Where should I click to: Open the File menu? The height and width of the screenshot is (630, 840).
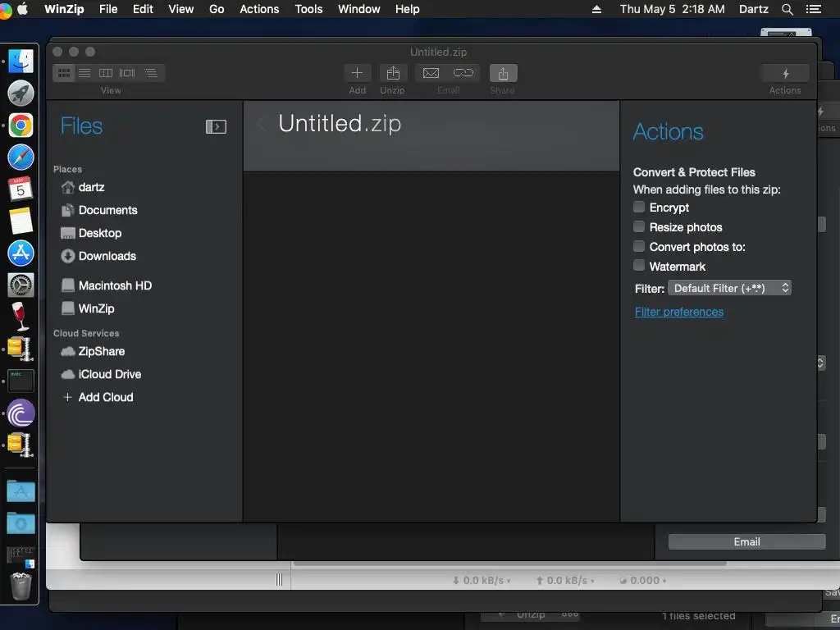click(x=108, y=9)
